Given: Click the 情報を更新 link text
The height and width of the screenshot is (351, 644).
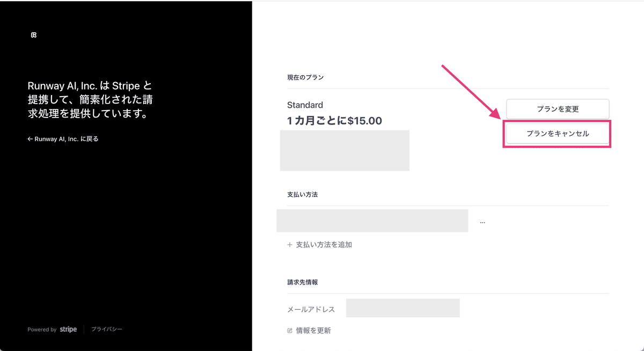Looking at the screenshot, I should click(x=313, y=331).
